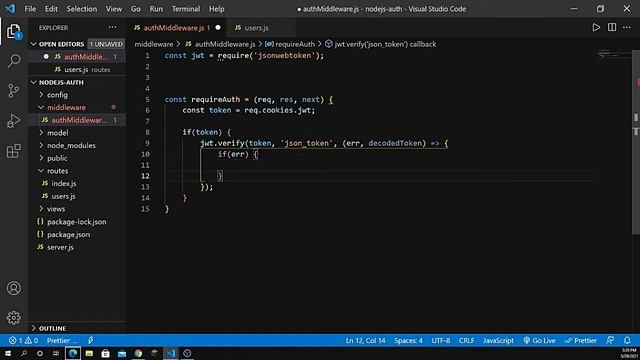This screenshot has width=640, height=360.
Task: Open the Edit menu
Action: 51,9
